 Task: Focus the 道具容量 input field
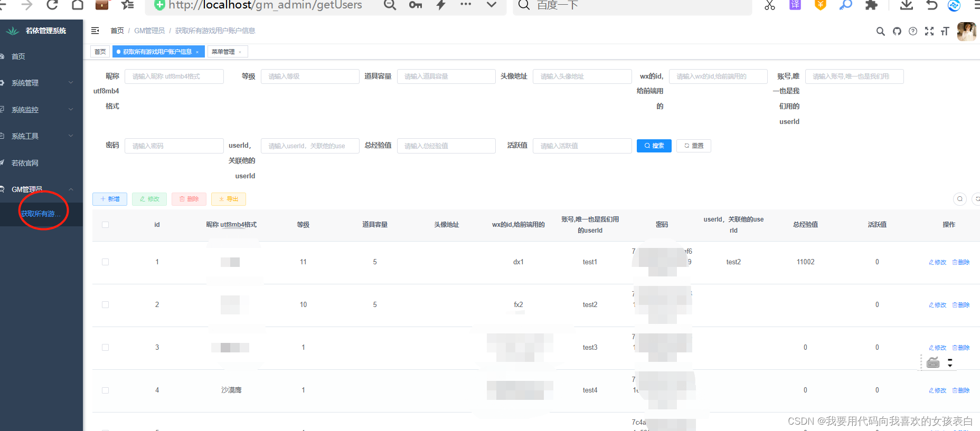446,76
